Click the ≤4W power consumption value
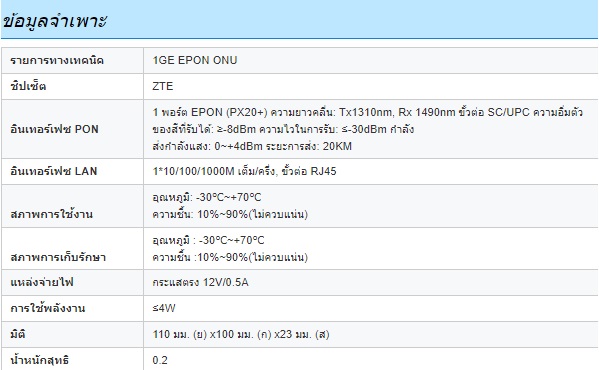 point(164,308)
